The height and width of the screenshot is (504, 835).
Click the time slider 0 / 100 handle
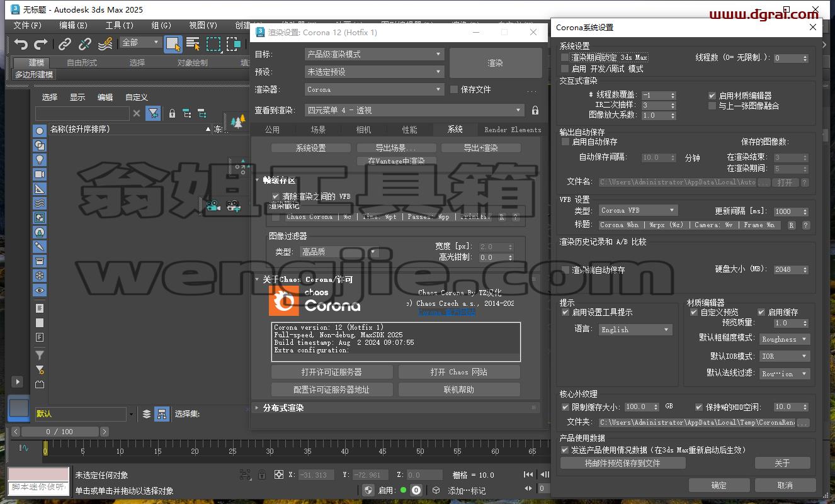tap(59, 432)
